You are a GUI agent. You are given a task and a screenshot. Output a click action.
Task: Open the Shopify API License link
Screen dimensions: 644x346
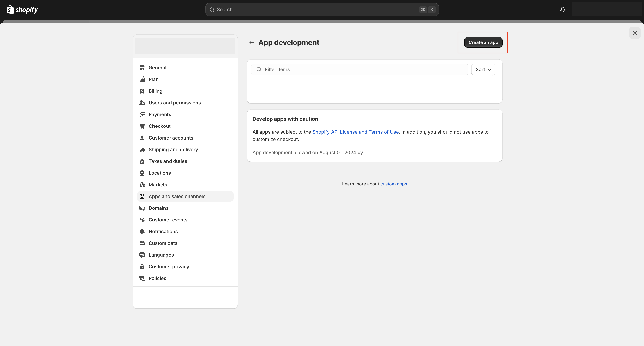coord(356,132)
